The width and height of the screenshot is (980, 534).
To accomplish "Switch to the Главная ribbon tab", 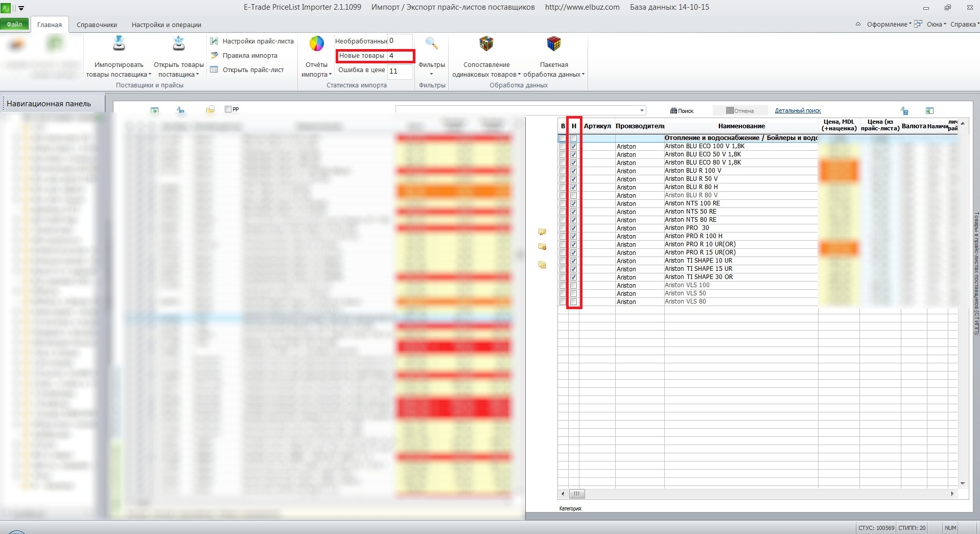I will pos(50,25).
